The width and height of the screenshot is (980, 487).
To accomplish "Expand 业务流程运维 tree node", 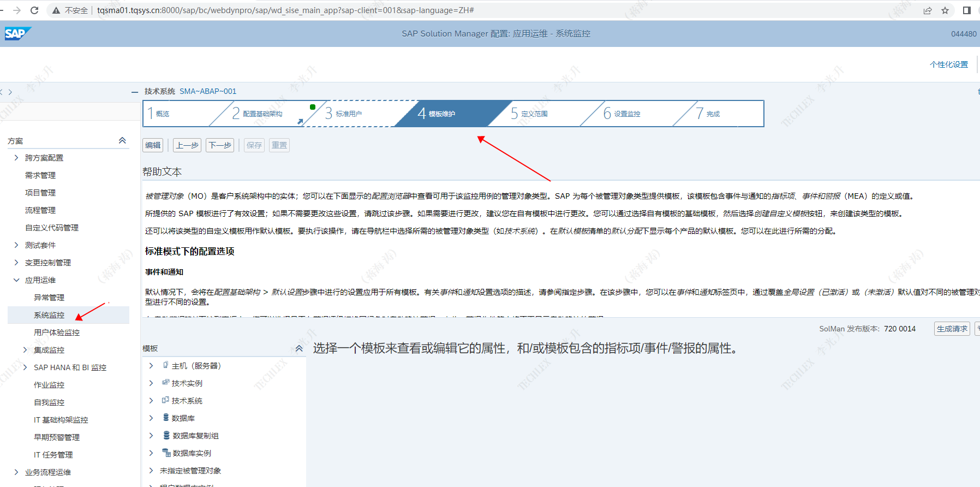I will click(16, 472).
